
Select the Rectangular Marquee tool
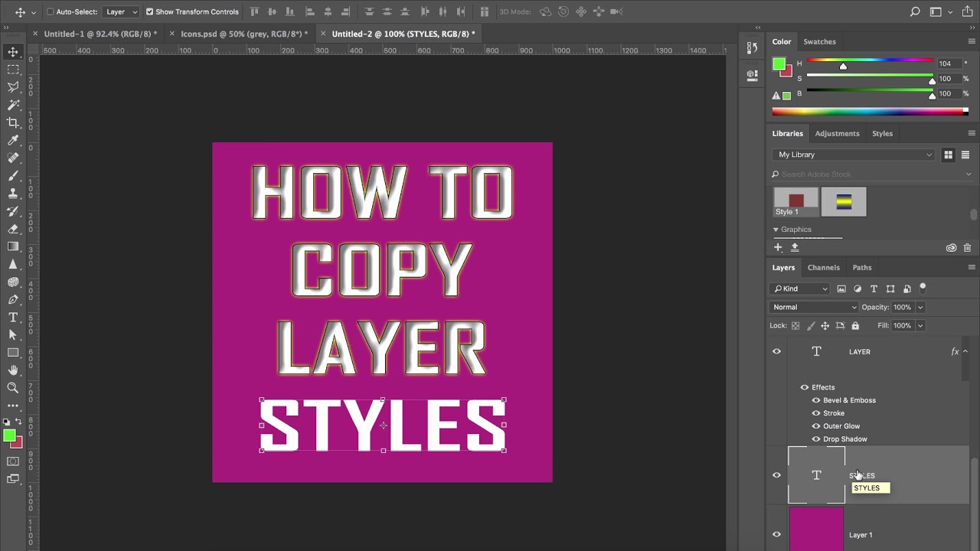tap(13, 70)
